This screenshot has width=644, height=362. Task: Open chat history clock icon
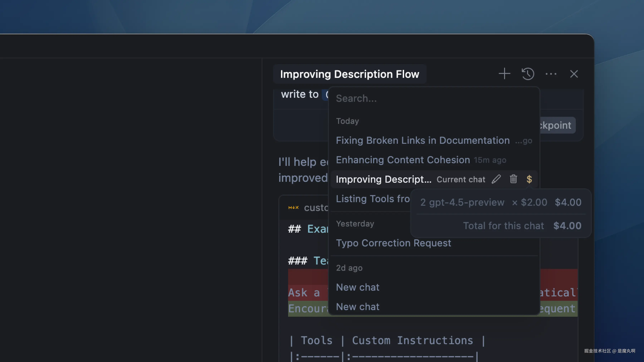[528, 74]
